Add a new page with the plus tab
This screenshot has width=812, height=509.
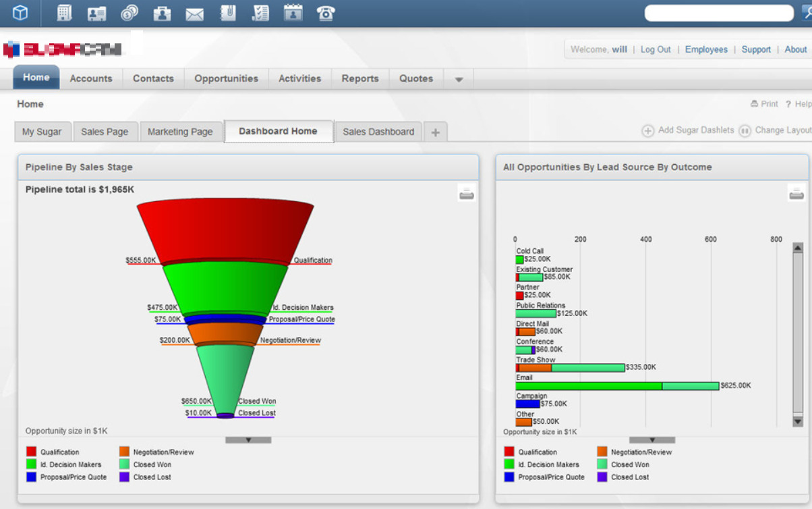point(435,132)
